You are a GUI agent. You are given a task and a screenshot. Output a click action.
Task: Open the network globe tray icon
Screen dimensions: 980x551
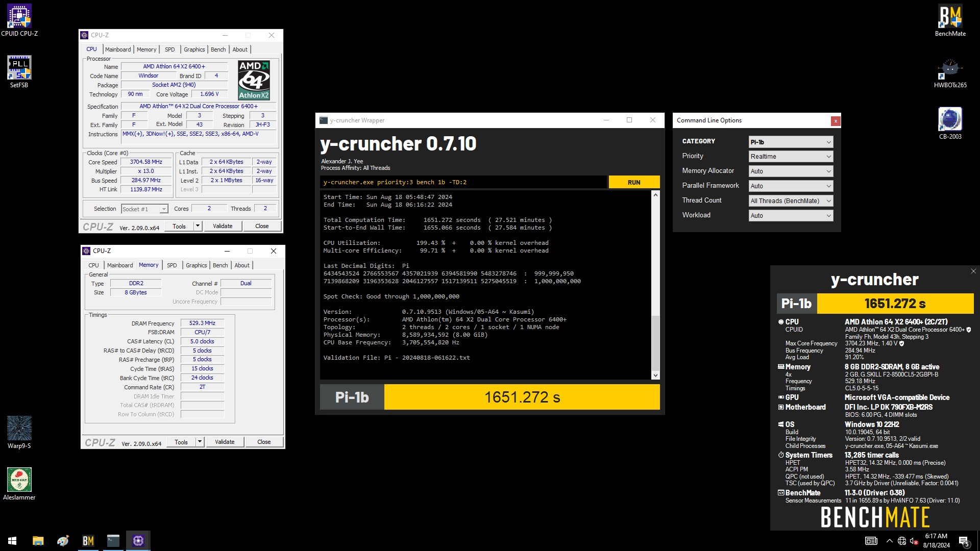click(902, 541)
